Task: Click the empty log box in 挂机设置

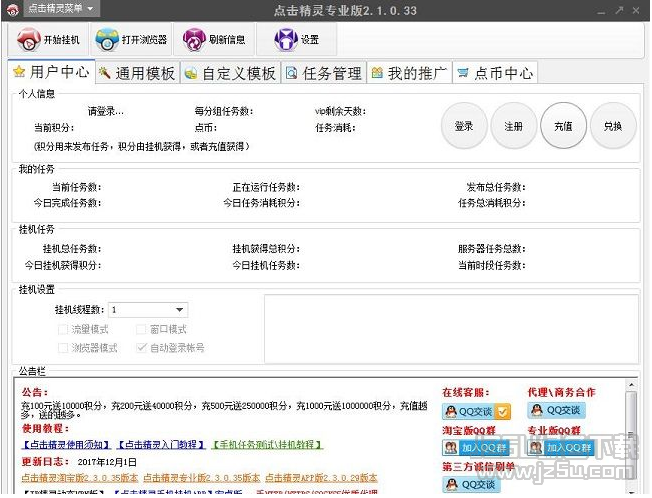Action: click(451, 329)
